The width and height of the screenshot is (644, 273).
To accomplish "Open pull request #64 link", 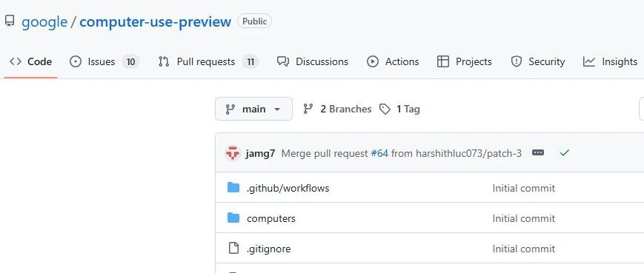I will pos(379,153).
